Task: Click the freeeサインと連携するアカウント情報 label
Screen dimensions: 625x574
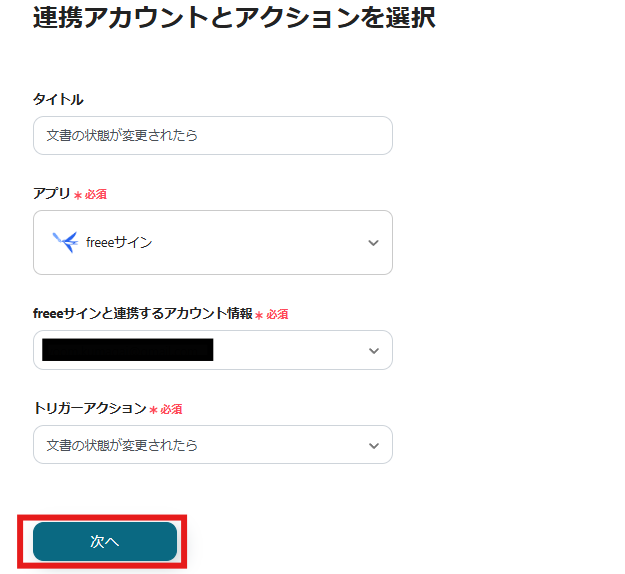Action: [x=142, y=313]
